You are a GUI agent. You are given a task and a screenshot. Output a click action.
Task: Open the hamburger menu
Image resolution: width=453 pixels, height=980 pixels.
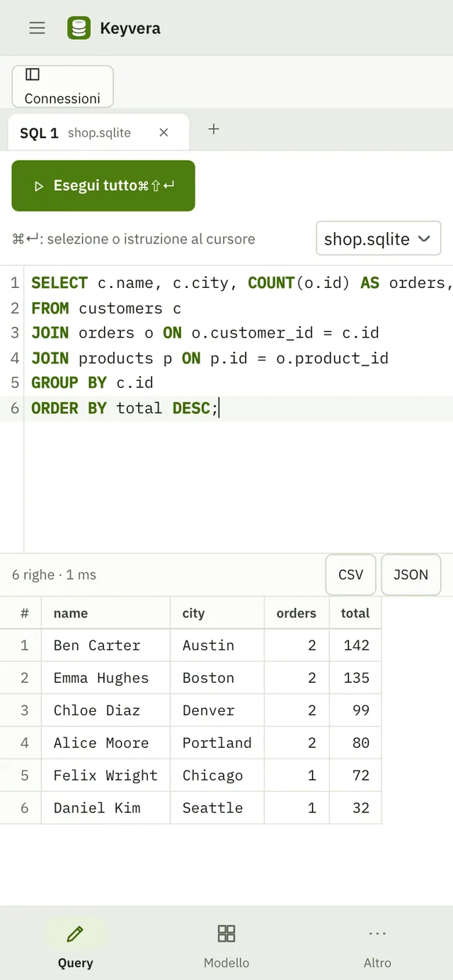[37, 28]
